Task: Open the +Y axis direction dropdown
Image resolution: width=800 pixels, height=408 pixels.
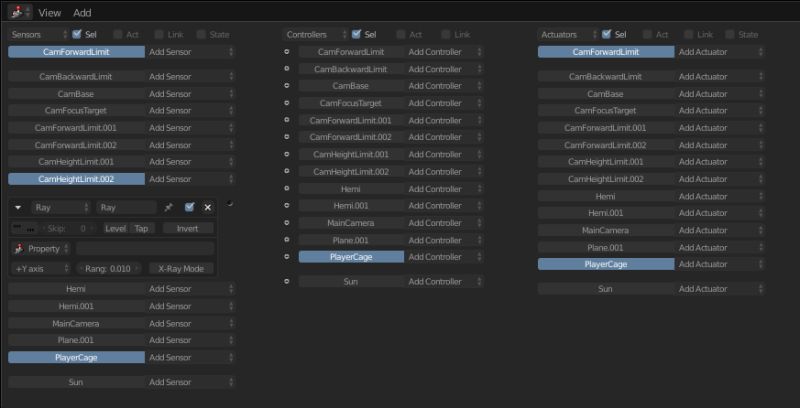Action: (x=41, y=269)
